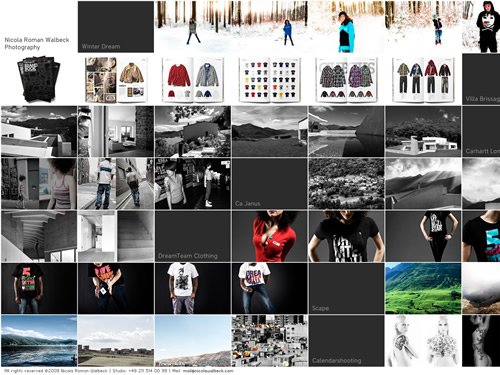View the red sweater catalog spread
The height and width of the screenshot is (375, 500).
coord(193,79)
